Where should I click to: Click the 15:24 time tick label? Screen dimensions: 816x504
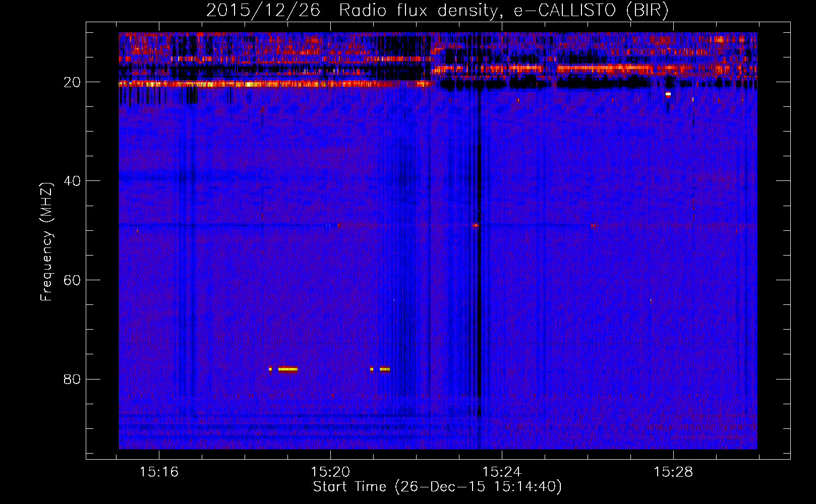point(502,472)
